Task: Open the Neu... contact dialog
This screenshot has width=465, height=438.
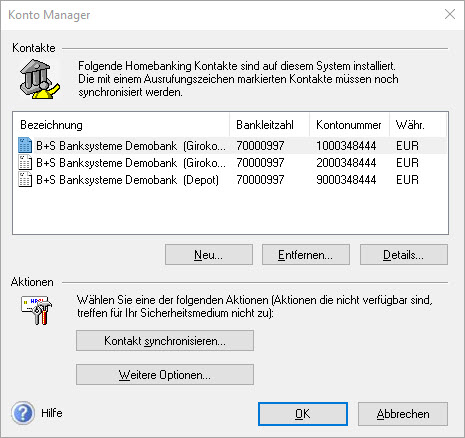Action: coord(209,255)
